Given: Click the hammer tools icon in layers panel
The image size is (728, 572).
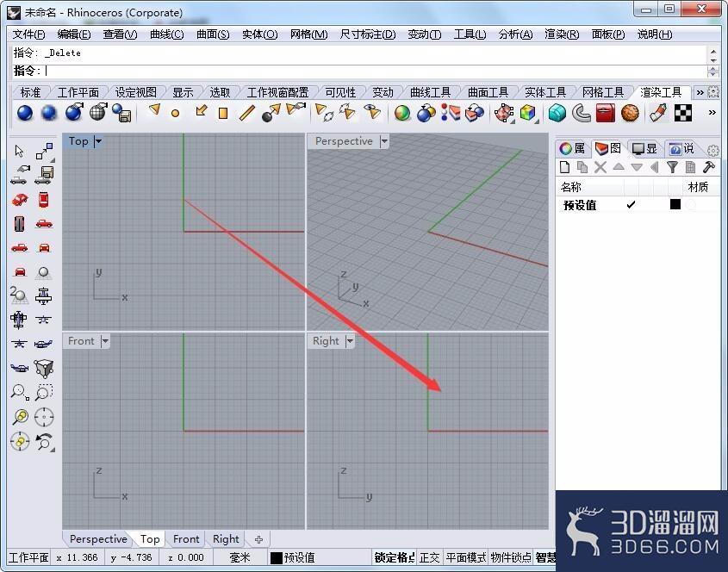Looking at the screenshot, I should pyautogui.click(x=708, y=167).
